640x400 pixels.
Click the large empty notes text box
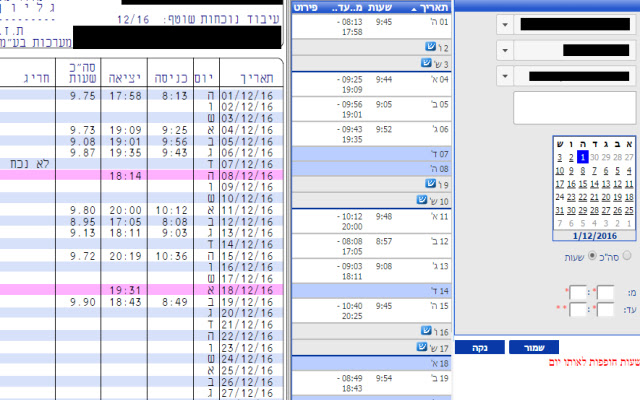coord(574,108)
